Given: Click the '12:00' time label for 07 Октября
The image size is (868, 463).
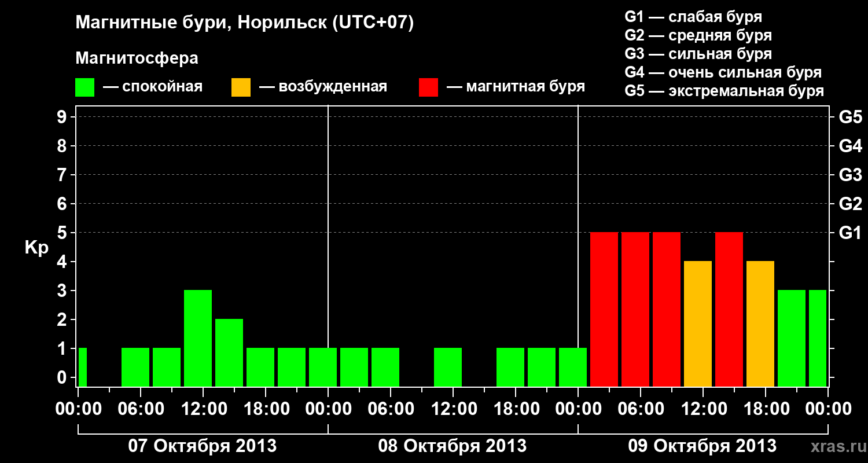Looking at the screenshot, I should point(203,409).
